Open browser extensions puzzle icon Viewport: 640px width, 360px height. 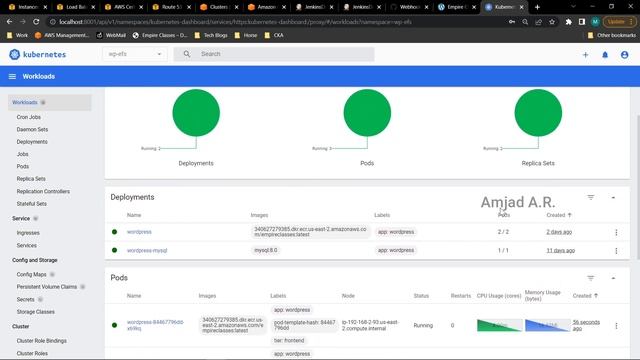click(x=569, y=22)
